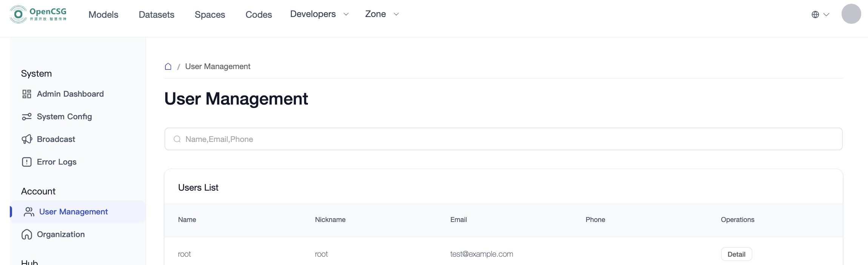This screenshot has width=868, height=265.
Task: Navigate to Codes in top bar
Action: [x=259, y=14]
